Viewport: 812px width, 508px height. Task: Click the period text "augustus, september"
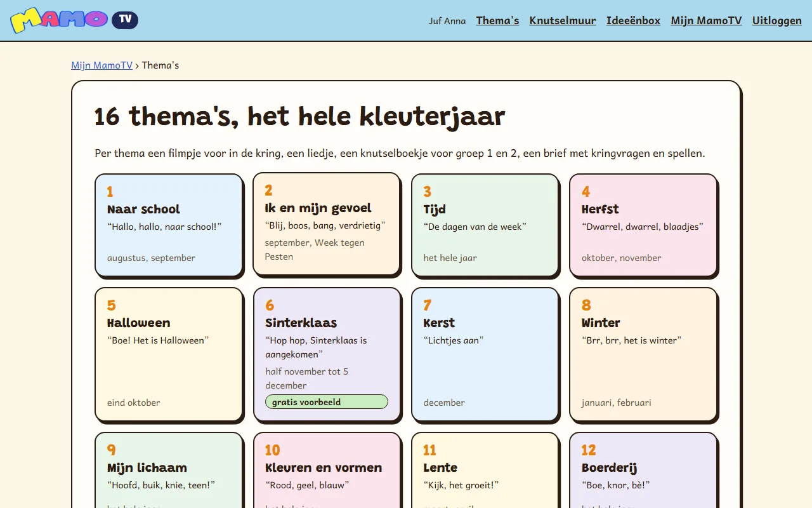(151, 258)
